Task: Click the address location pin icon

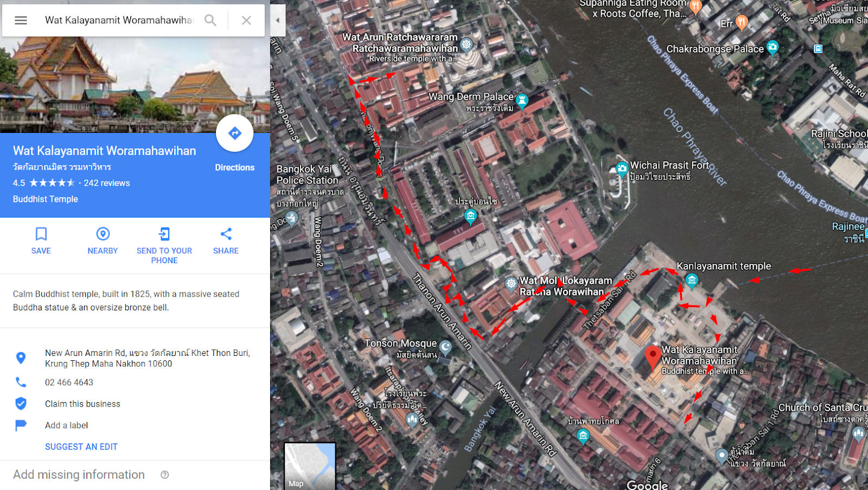Action: [x=21, y=358]
